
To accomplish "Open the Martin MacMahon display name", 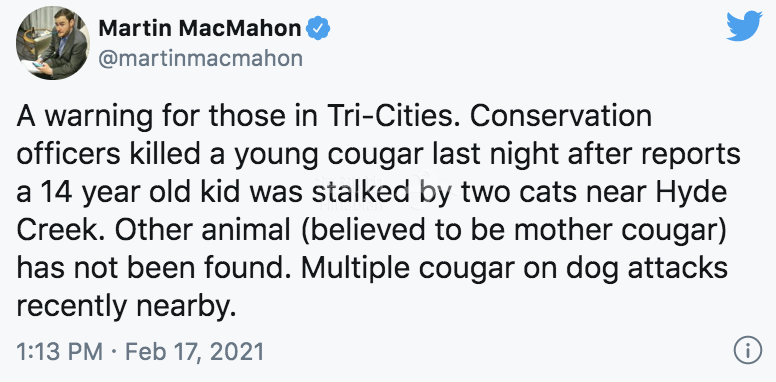I will click(x=200, y=28).
